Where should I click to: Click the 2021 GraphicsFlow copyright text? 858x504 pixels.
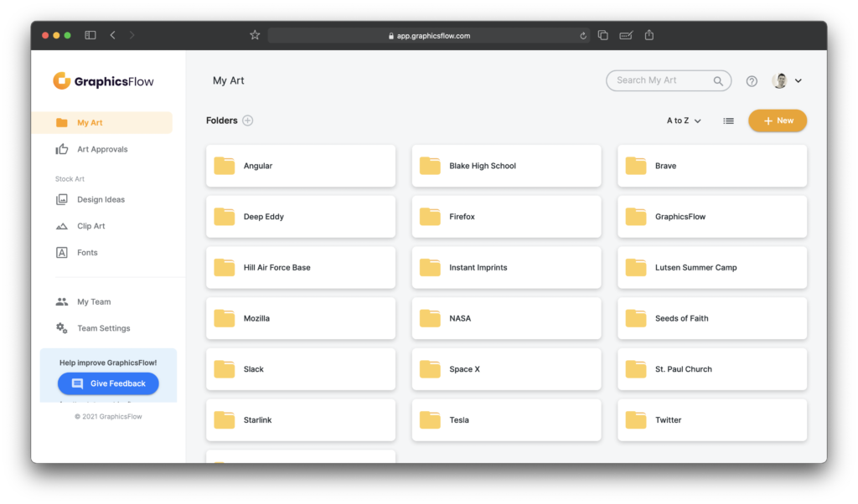[108, 417]
